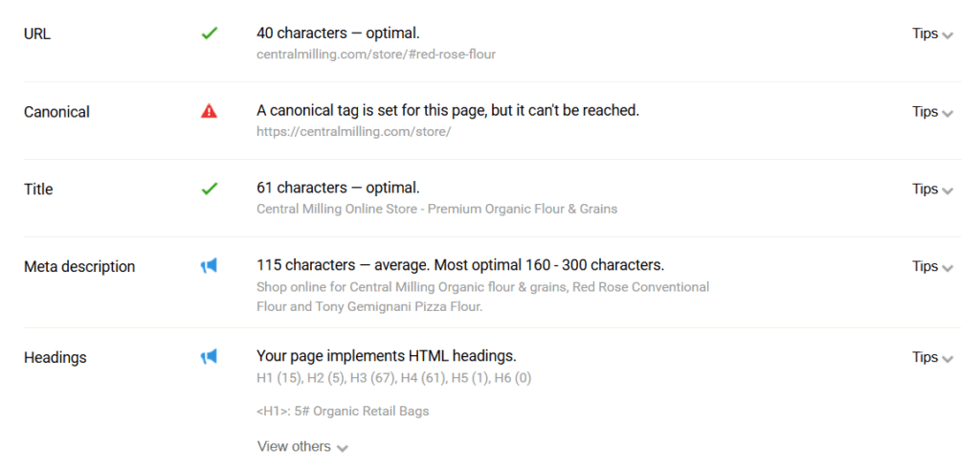This screenshot has height=469, width=980.
Task: Select the Central Milling Online Store title text
Action: [x=436, y=209]
